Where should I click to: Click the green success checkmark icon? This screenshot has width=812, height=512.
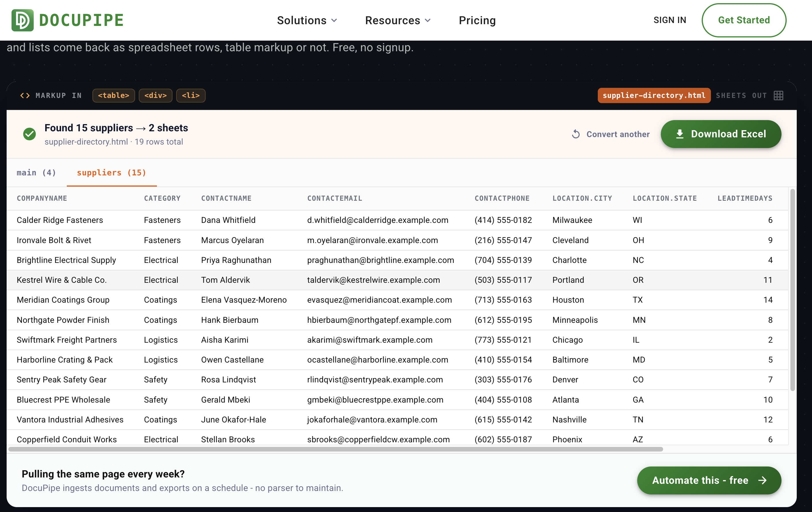tap(30, 134)
